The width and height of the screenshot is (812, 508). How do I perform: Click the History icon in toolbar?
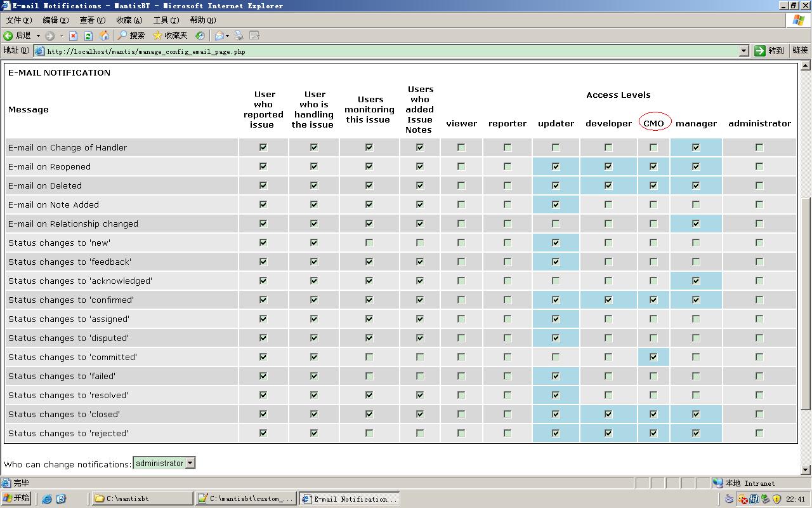(x=200, y=36)
